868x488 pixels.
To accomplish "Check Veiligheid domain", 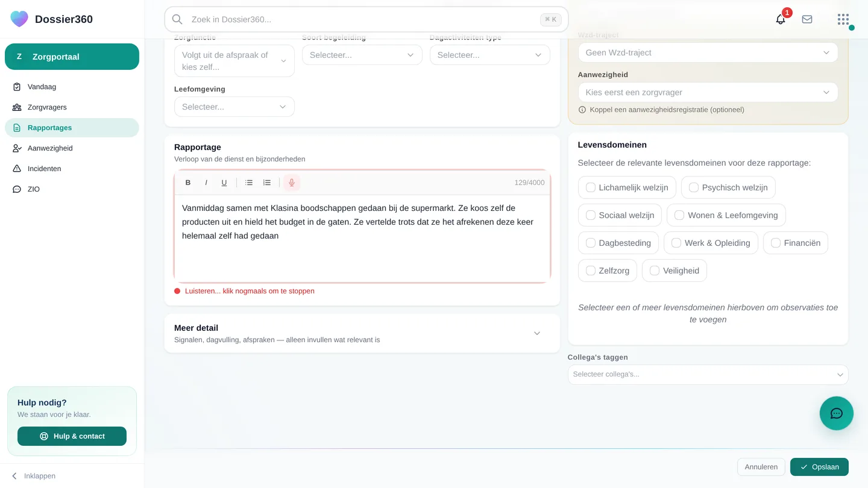I will coord(674,271).
